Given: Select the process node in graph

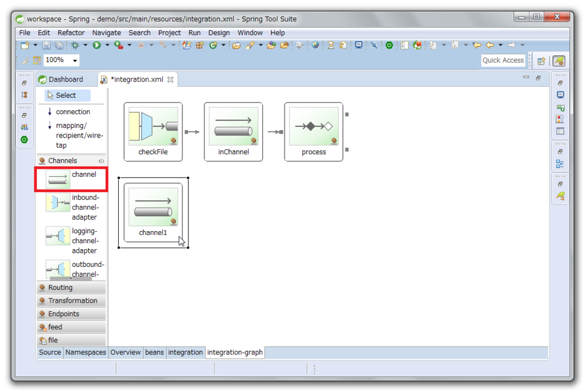Looking at the screenshot, I should [314, 132].
